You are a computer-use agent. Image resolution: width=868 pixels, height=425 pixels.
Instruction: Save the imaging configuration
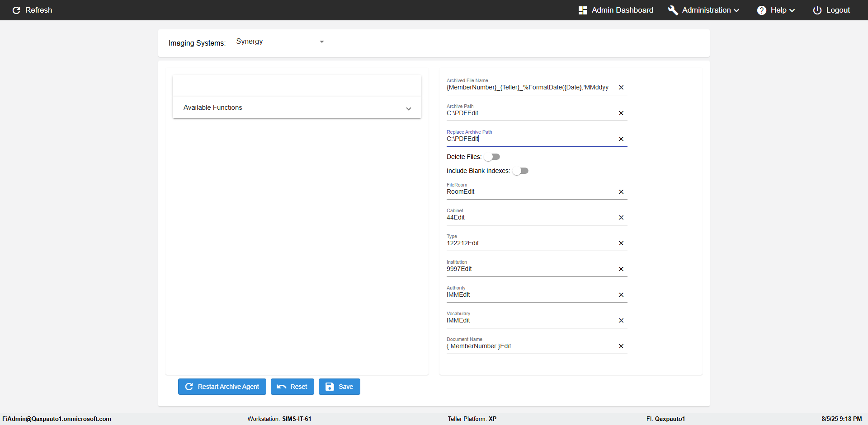coord(339,387)
